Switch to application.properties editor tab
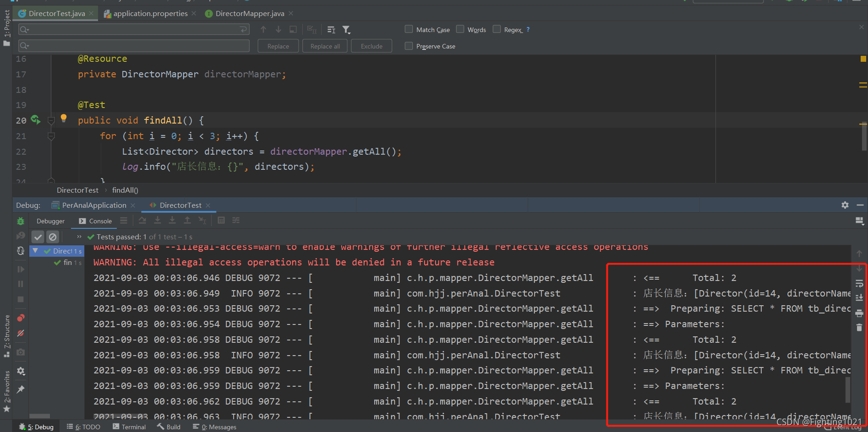868x432 pixels. click(x=150, y=13)
